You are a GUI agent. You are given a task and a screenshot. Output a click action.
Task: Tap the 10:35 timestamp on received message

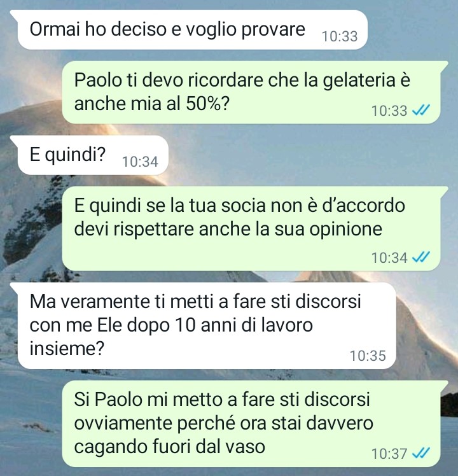(368, 356)
